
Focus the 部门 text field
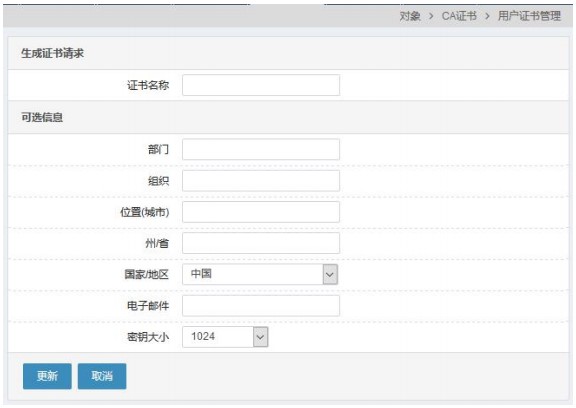pos(261,149)
